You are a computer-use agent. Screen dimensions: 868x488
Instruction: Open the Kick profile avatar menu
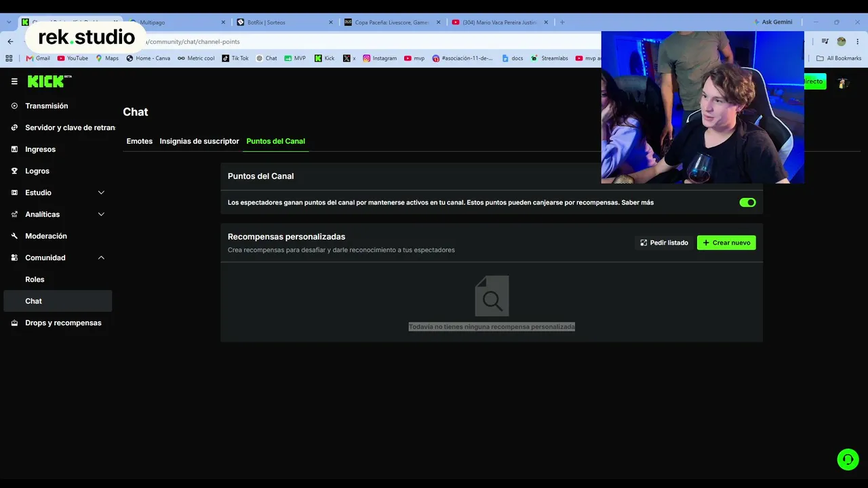(843, 82)
